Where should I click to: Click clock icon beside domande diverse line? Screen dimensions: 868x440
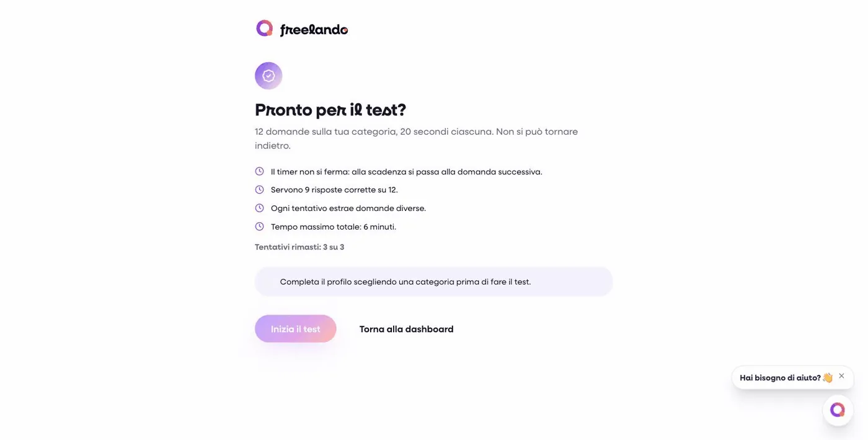point(259,208)
